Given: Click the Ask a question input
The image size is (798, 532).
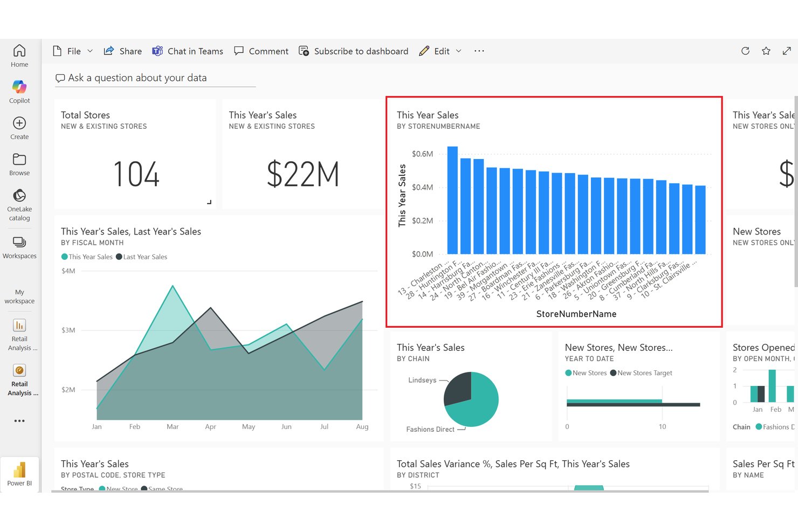Looking at the screenshot, I should [x=155, y=78].
